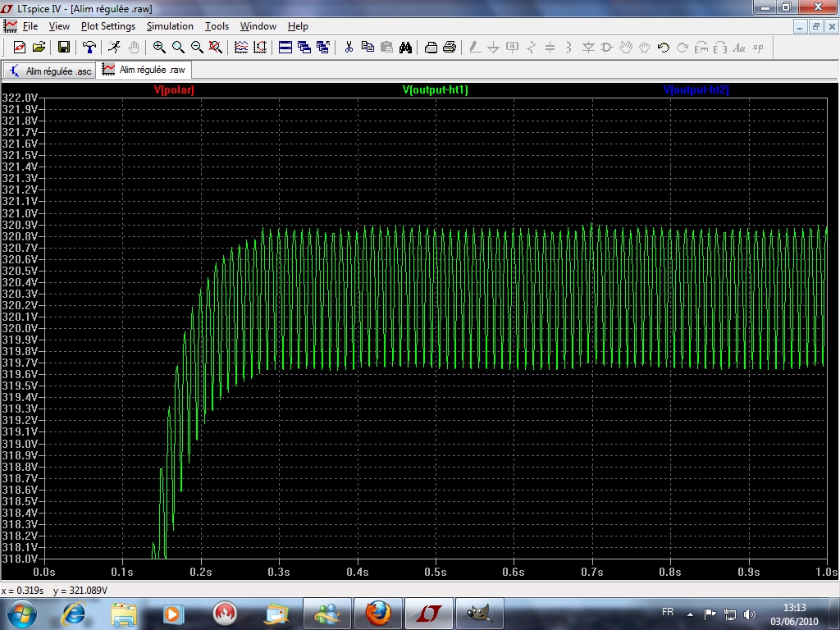Select the Component gate tool

pyautogui.click(x=607, y=48)
